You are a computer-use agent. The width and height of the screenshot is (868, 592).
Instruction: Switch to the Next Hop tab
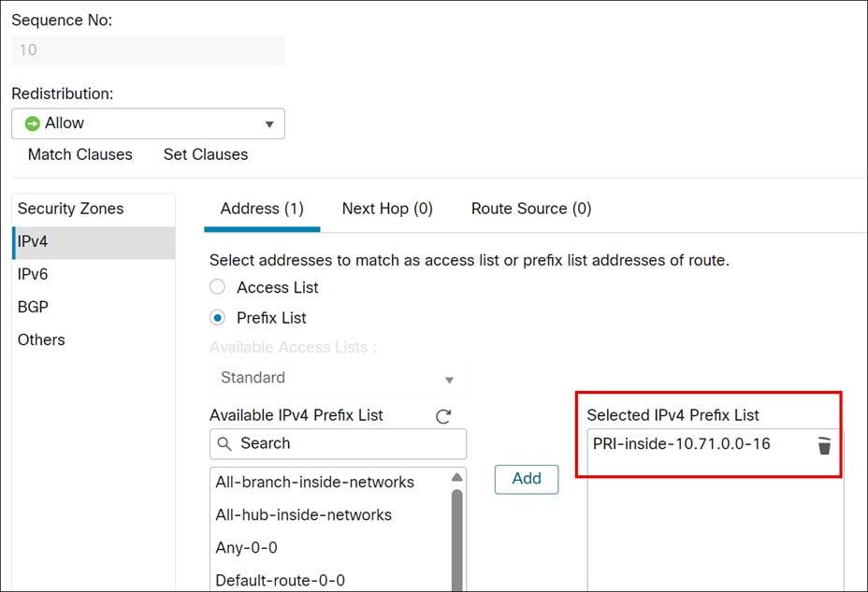(387, 209)
